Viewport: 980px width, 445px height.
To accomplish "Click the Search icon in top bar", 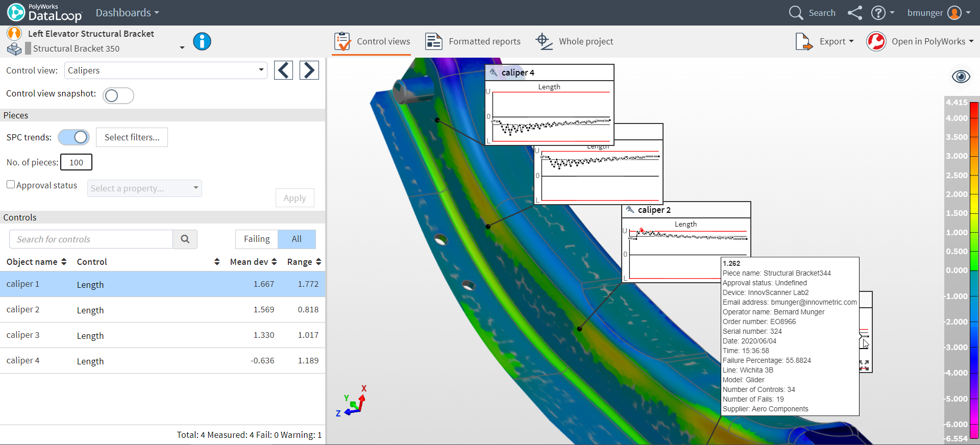I will pos(796,13).
